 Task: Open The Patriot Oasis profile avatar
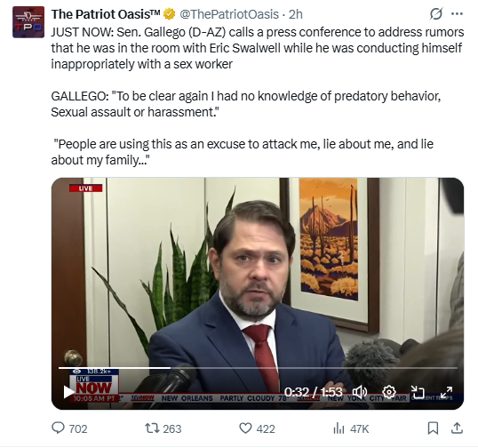28,22
